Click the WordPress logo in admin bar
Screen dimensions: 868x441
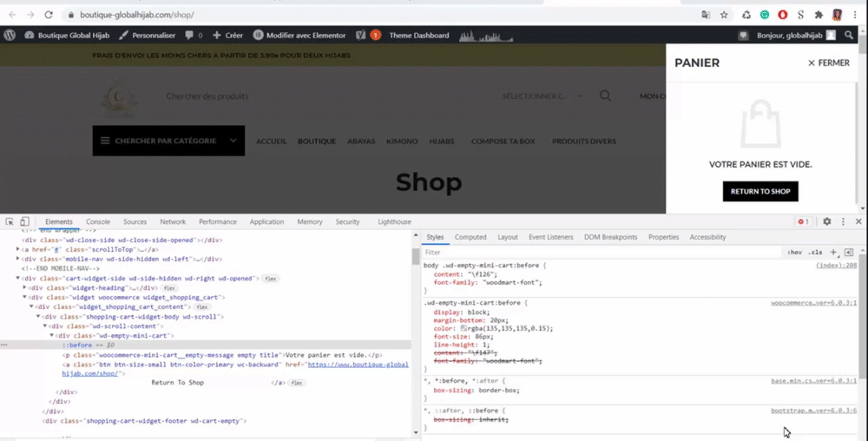10,35
